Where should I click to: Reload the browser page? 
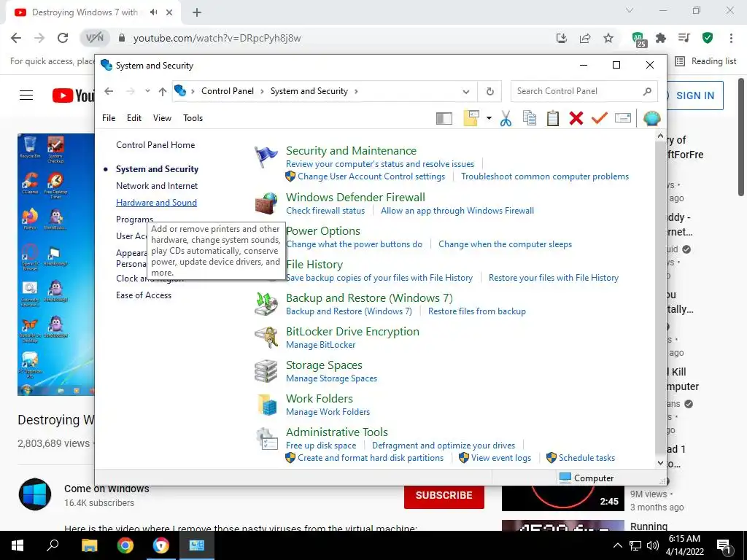pyautogui.click(x=63, y=38)
